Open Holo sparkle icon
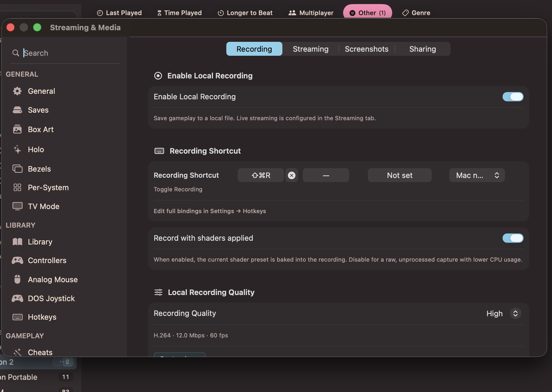 pyautogui.click(x=17, y=150)
